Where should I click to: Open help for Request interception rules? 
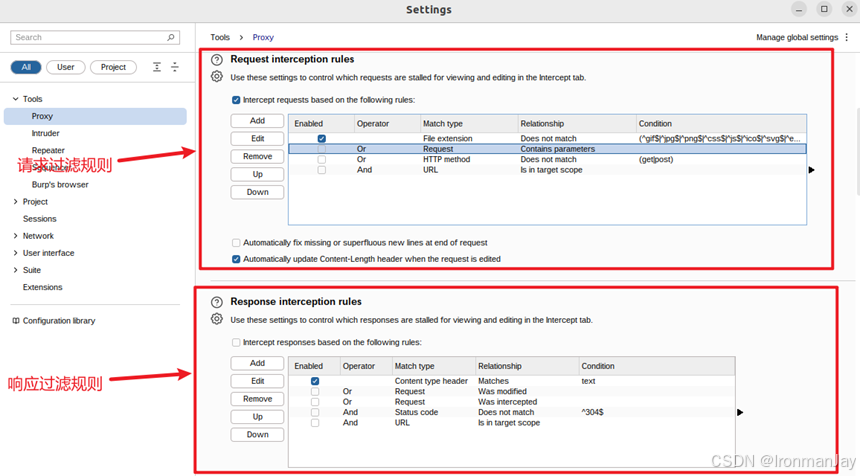pos(217,60)
